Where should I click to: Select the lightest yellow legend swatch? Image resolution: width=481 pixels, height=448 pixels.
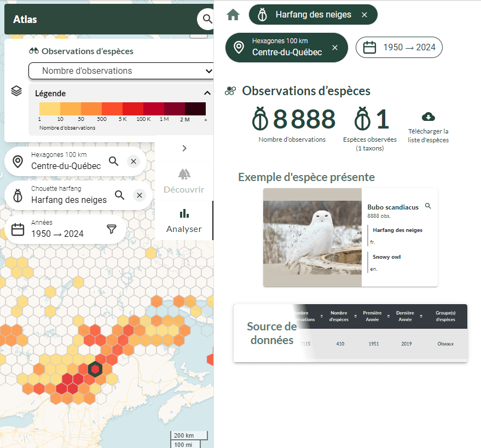[50, 109]
